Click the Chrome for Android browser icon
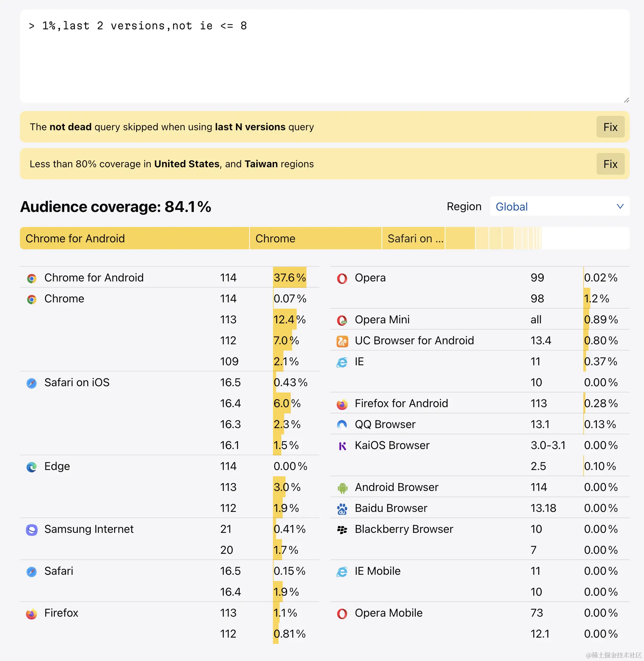This screenshot has width=644, height=661. (32, 278)
